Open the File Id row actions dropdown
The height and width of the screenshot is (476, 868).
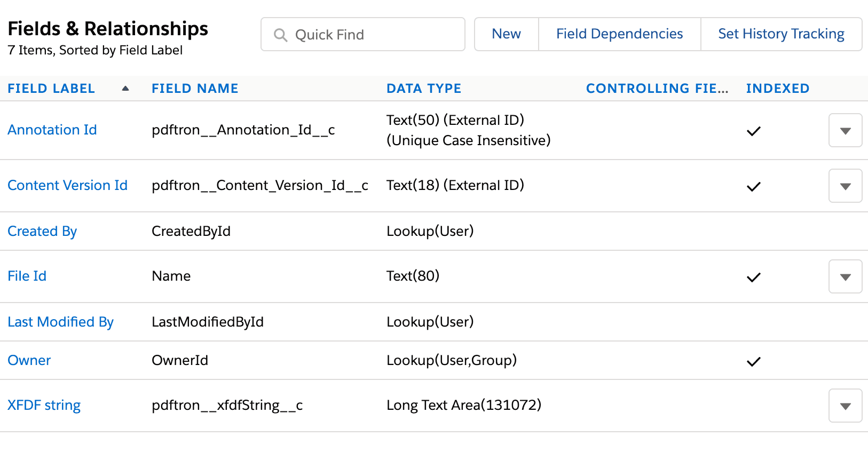(845, 277)
